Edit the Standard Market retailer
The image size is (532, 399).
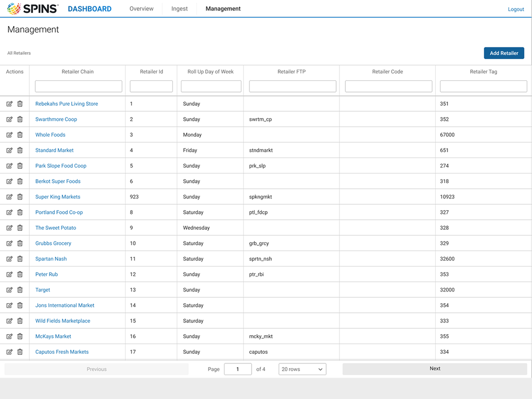10,151
